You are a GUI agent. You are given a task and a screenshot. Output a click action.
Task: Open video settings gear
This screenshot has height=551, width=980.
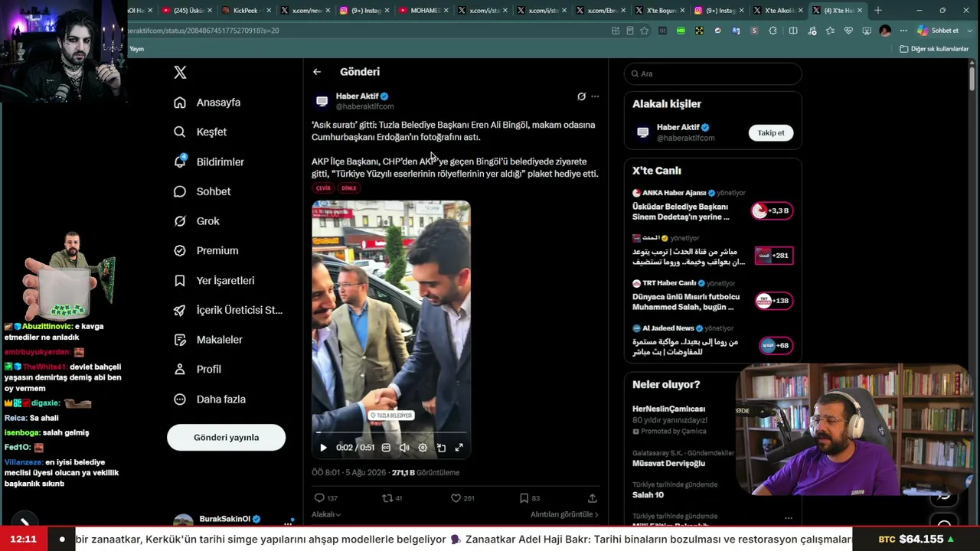(423, 448)
